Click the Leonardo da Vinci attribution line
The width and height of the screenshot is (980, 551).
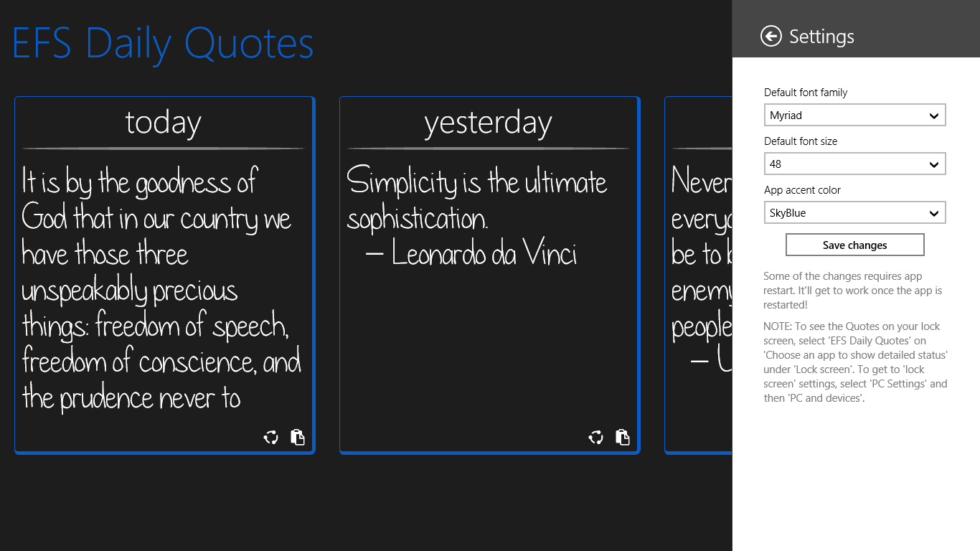[471, 254]
